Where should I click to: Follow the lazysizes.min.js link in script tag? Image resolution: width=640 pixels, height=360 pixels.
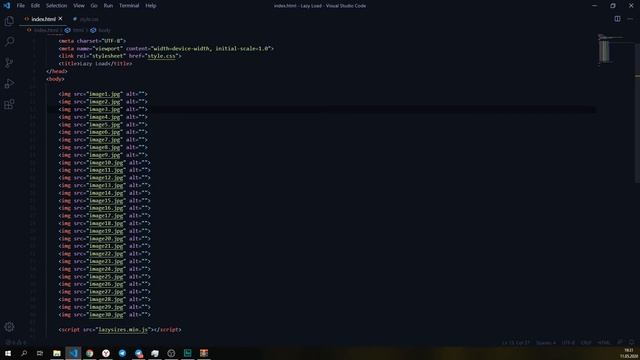pos(123,329)
